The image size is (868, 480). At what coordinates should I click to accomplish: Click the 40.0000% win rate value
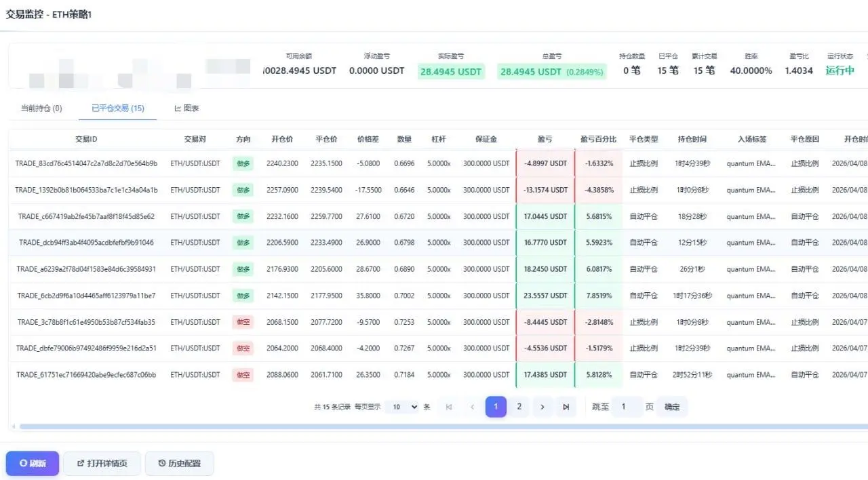point(751,71)
